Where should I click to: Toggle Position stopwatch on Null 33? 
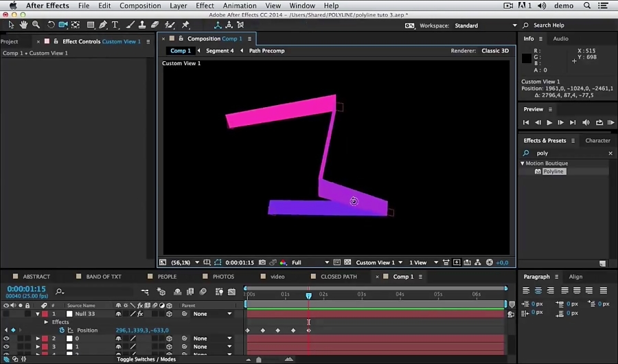[62, 330]
